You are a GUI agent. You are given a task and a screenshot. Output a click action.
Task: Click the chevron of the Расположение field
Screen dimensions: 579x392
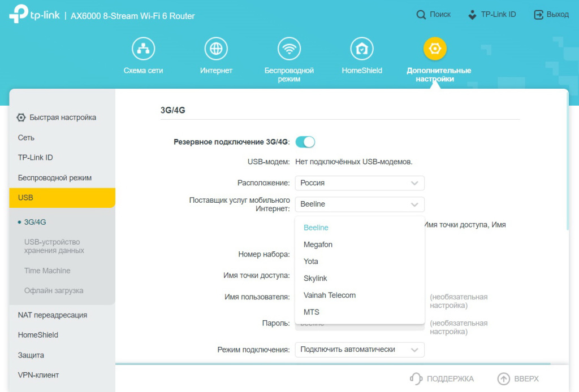(x=414, y=183)
